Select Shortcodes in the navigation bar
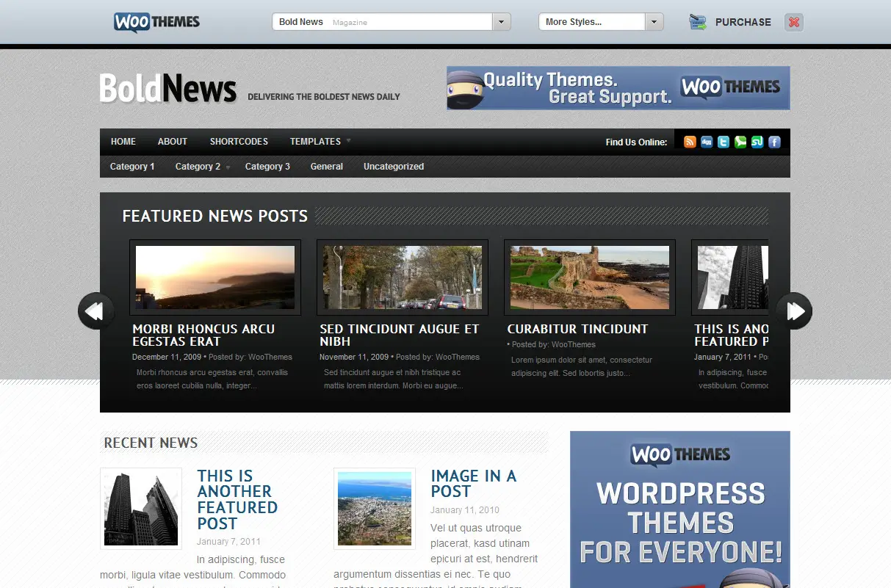This screenshot has height=588, width=891. tap(239, 142)
